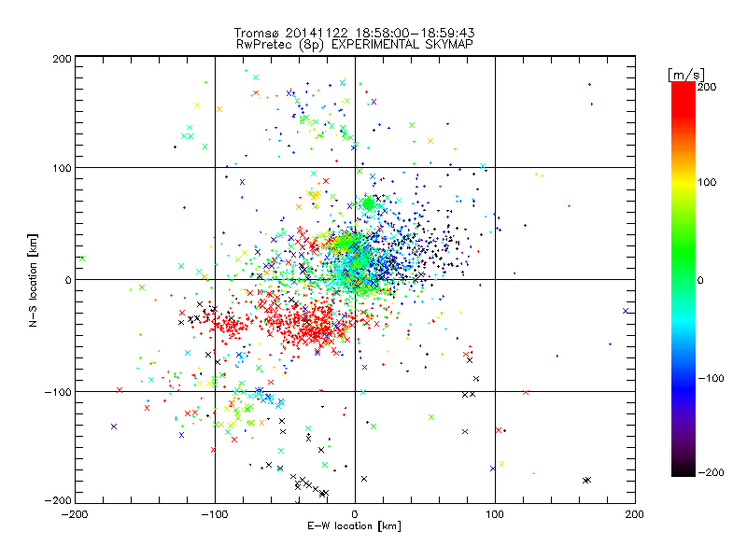This screenshot has height=560, width=747.
Task: Click the y-axis tick label '200'
Action: point(62,59)
